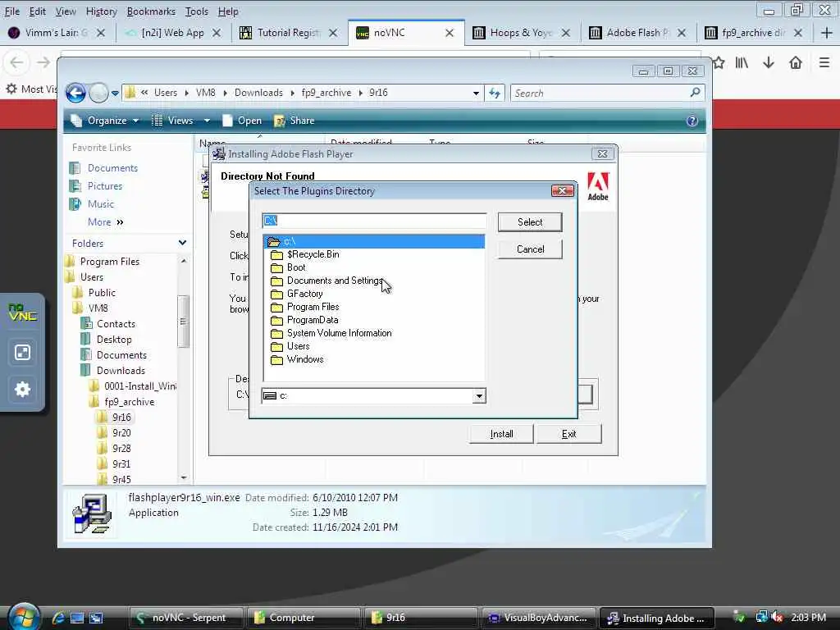Open Pictures in Favorite Links
840x630 pixels.
pos(104,186)
